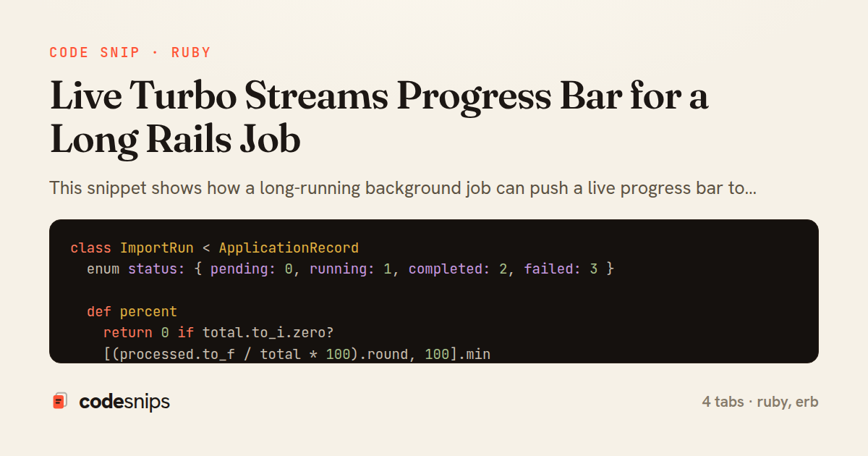Click the 'enum status:' code line
This screenshot has height=456, width=868.
point(350,269)
